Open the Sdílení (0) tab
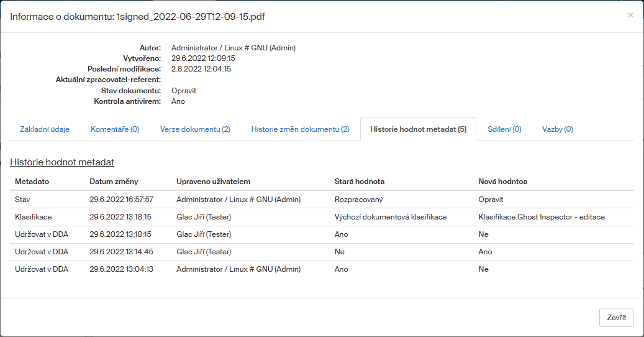This screenshot has width=644, height=337. [504, 129]
